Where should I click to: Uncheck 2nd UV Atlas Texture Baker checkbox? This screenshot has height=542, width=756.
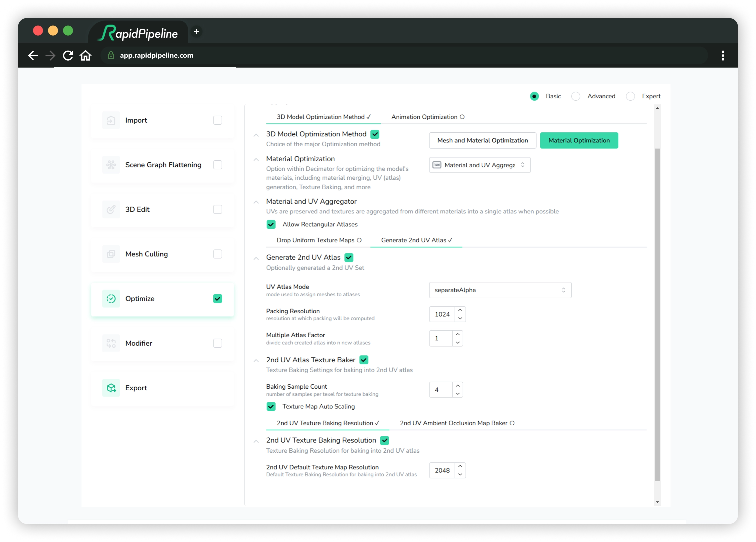pyautogui.click(x=364, y=360)
